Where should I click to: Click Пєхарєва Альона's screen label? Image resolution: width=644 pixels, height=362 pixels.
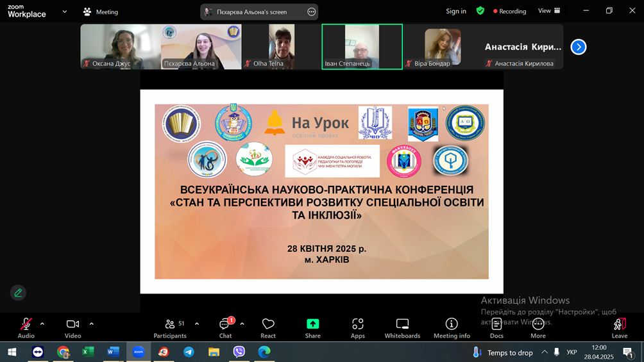point(252,12)
